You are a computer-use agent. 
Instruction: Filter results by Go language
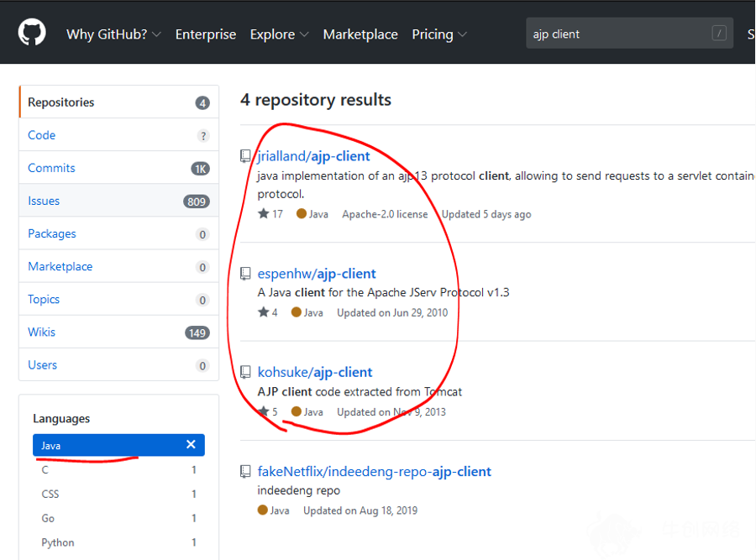tap(118, 518)
